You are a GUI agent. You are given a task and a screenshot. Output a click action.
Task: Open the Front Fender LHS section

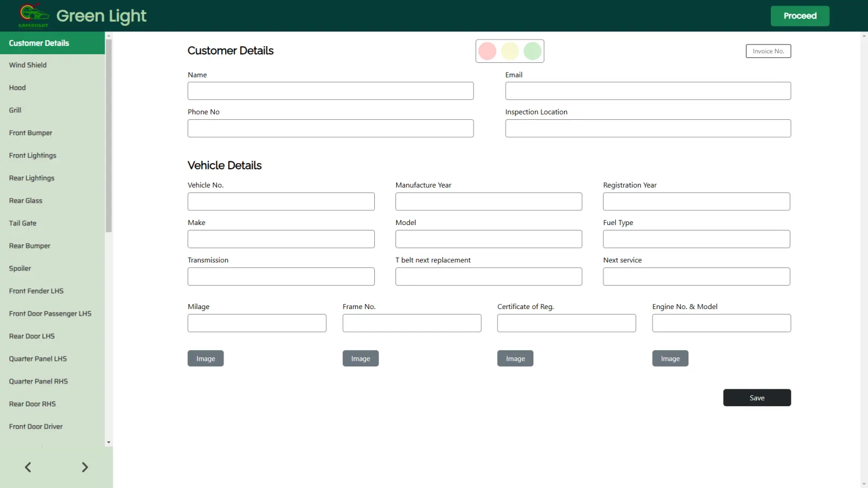[52, 291]
